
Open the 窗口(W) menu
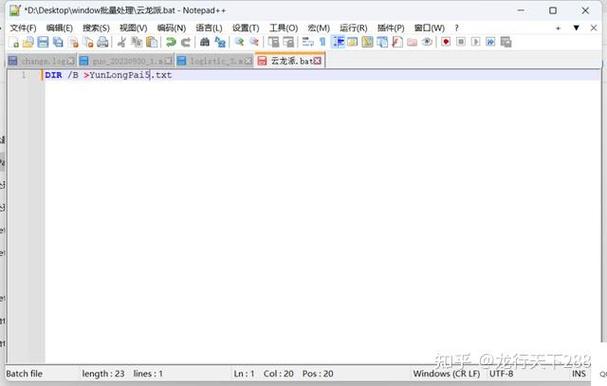429,28
